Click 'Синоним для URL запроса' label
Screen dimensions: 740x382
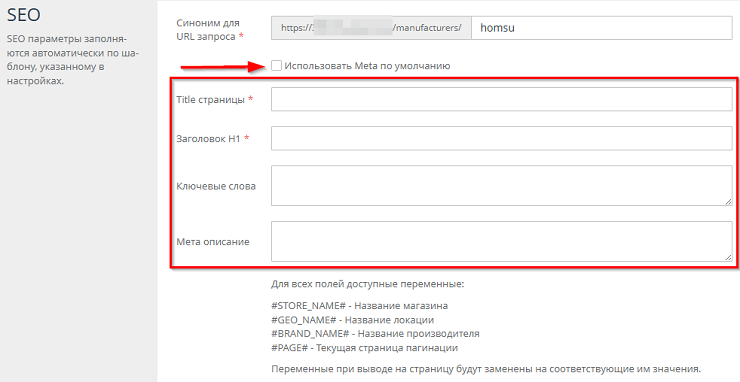coord(210,29)
